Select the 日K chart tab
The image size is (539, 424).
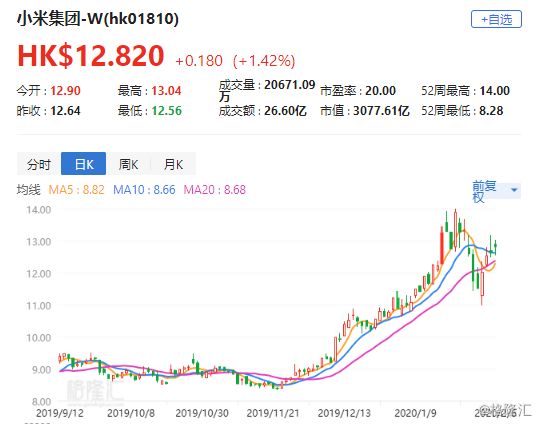tap(84, 164)
